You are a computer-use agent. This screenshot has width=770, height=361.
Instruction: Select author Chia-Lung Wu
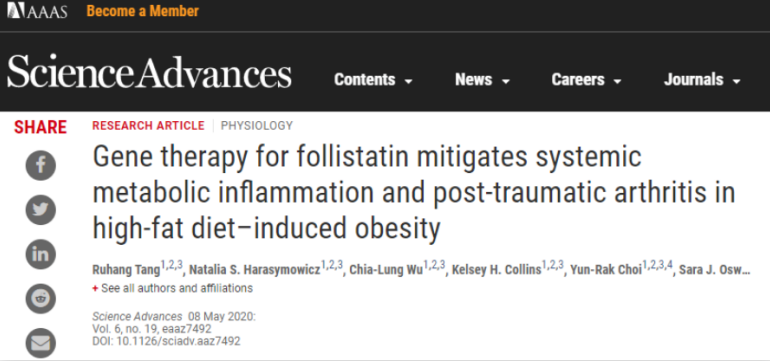click(x=386, y=270)
